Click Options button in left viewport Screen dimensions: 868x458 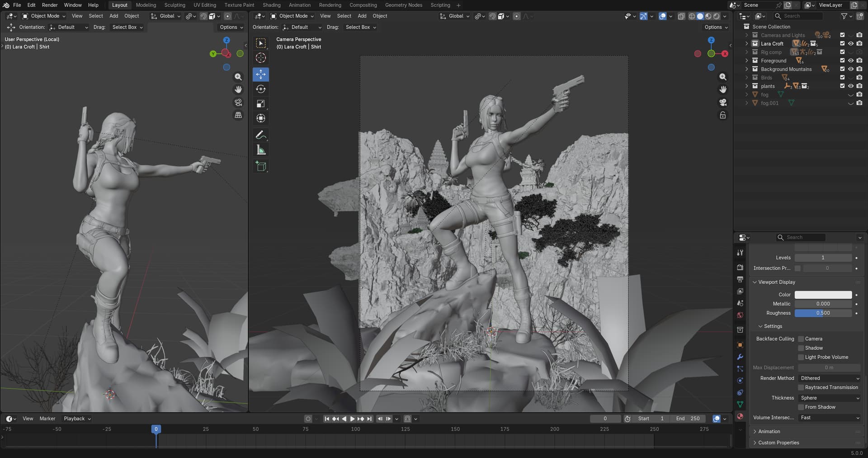(x=231, y=27)
